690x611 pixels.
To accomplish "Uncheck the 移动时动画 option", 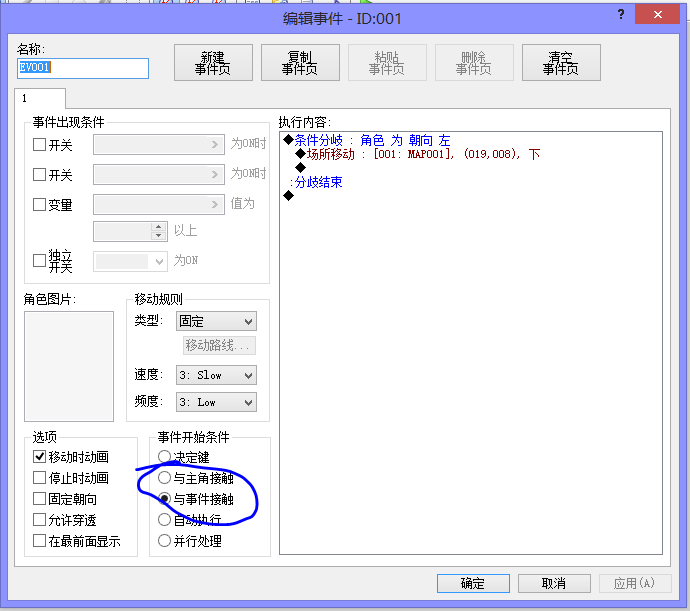I will pyautogui.click(x=40, y=456).
